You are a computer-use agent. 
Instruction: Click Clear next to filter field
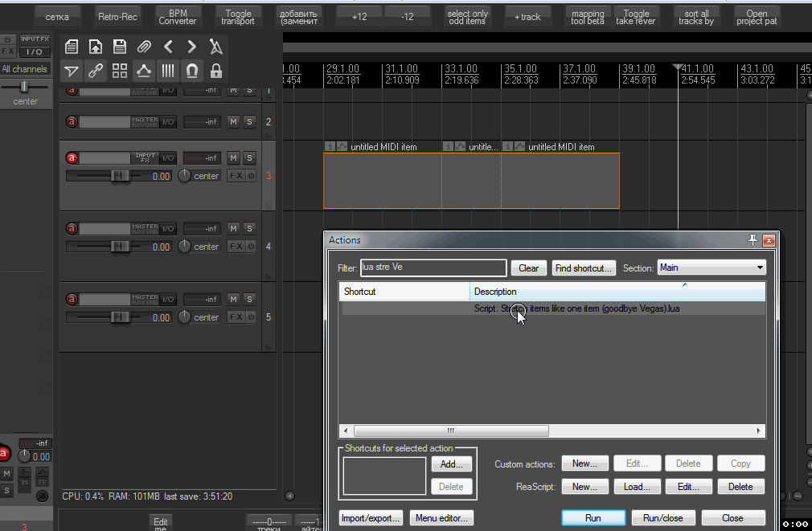coord(529,268)
